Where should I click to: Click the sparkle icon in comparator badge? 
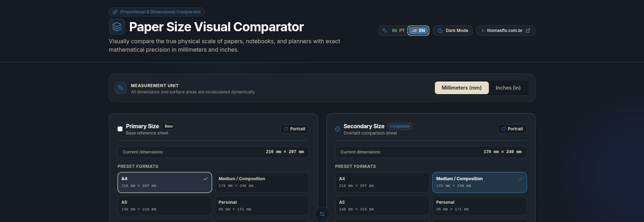(x=115, y=12)
